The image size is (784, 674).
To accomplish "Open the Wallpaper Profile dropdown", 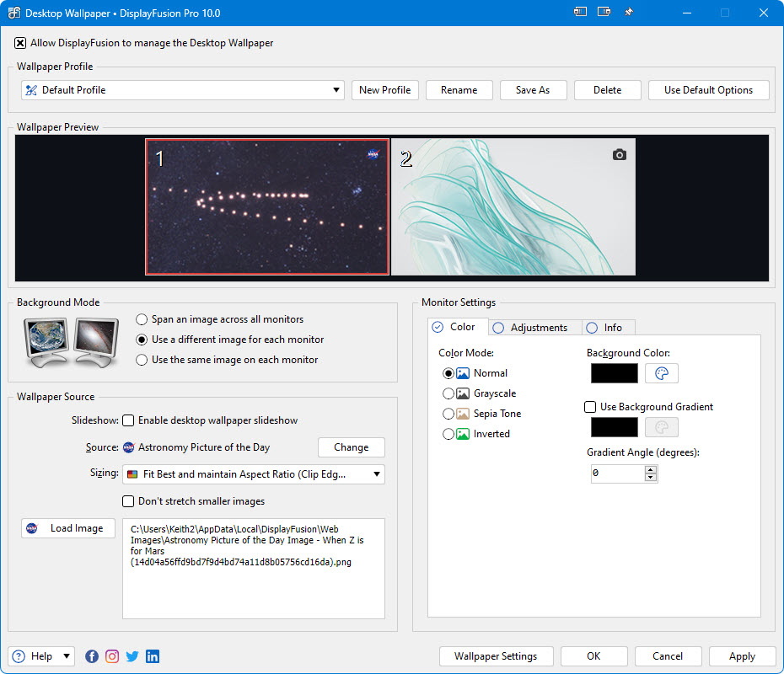I will [x=336, y=90].
